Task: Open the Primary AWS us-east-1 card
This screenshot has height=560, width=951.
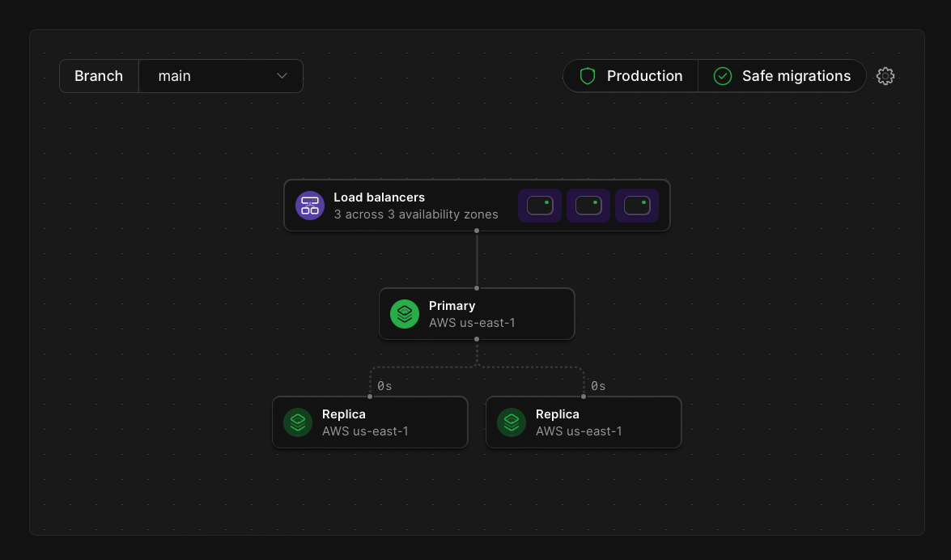Action: (x=477, y=314)
